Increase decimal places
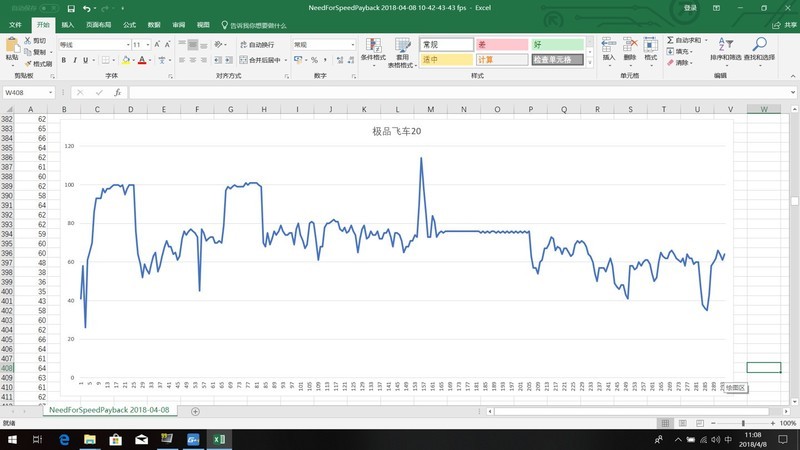800x450 pixels. [x=340, y=60]
